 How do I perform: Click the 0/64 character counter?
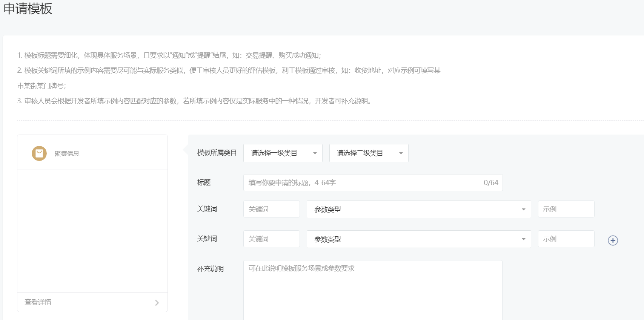[x=491, y=182]
